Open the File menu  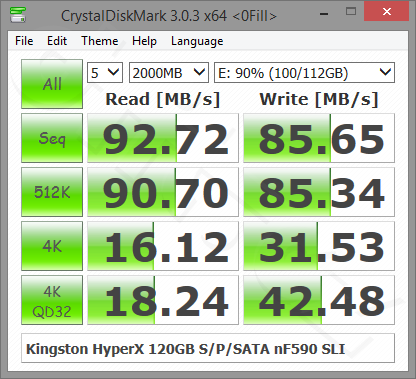(24, 41)
